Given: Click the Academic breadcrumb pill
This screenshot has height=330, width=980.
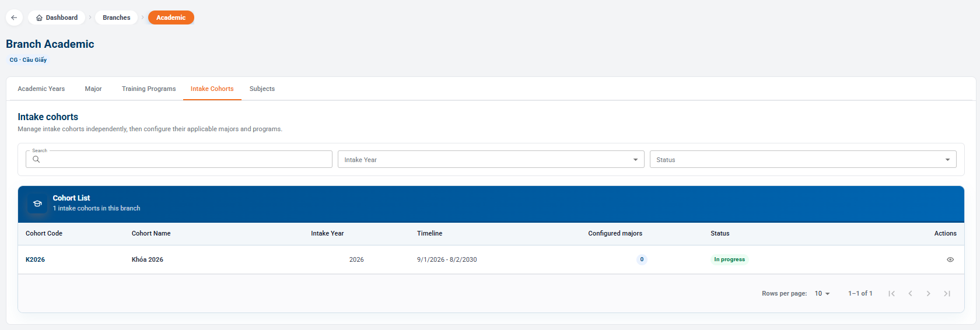Looking at the screenshot, I should click(x=171, y=17).
